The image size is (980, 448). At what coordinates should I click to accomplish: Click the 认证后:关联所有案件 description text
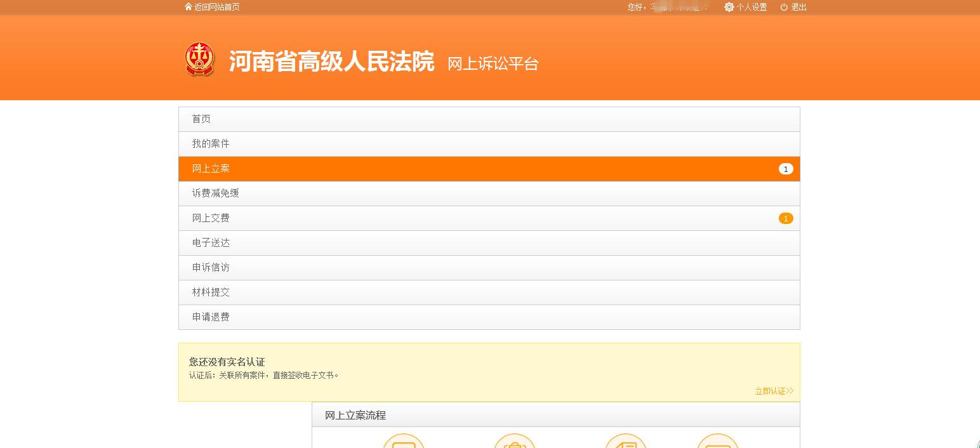(x=264, y=375)
